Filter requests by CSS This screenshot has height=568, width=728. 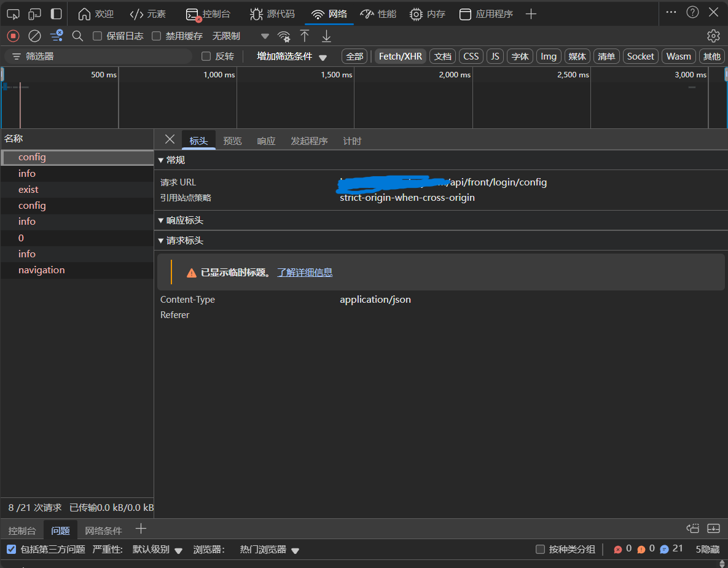tap(471, 56)
